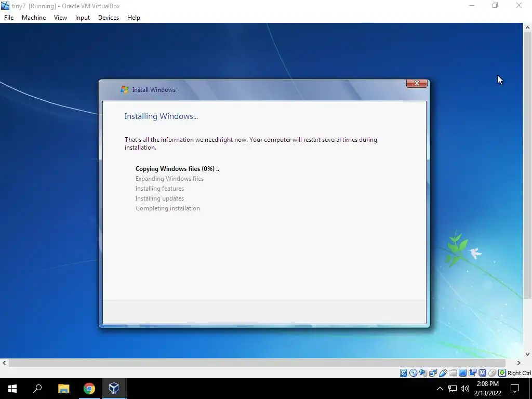
Task: Click the volume speaker tray icon
Action: 465,389
